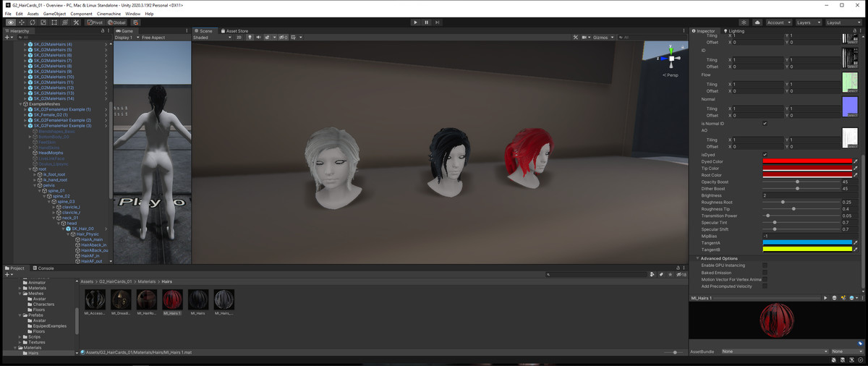The height and width of the screenshot is (366, 868).
Task: Select the Scale tool
Action: coord(43,22)
